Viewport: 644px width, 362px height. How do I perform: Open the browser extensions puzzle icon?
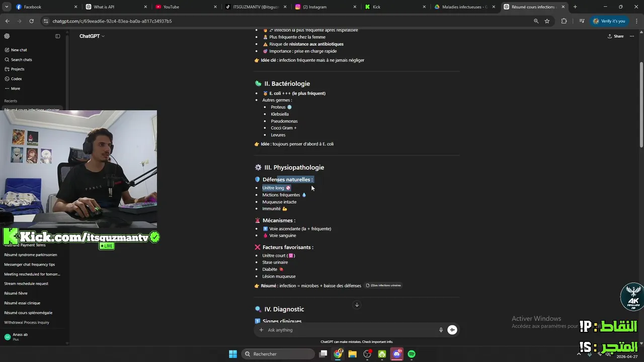tap(563, 21)
